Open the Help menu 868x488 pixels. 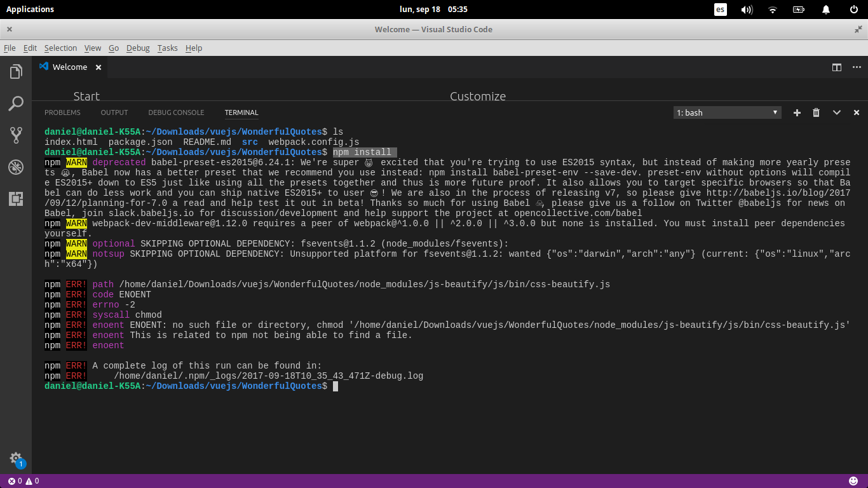click(x=194, y=48)
